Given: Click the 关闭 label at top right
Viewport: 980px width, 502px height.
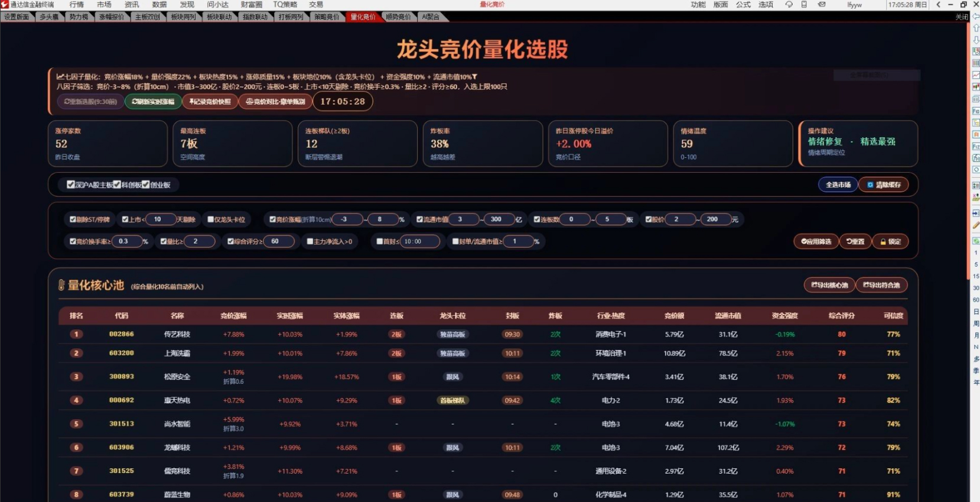Looking at the screenshot, I should [962, 17].
